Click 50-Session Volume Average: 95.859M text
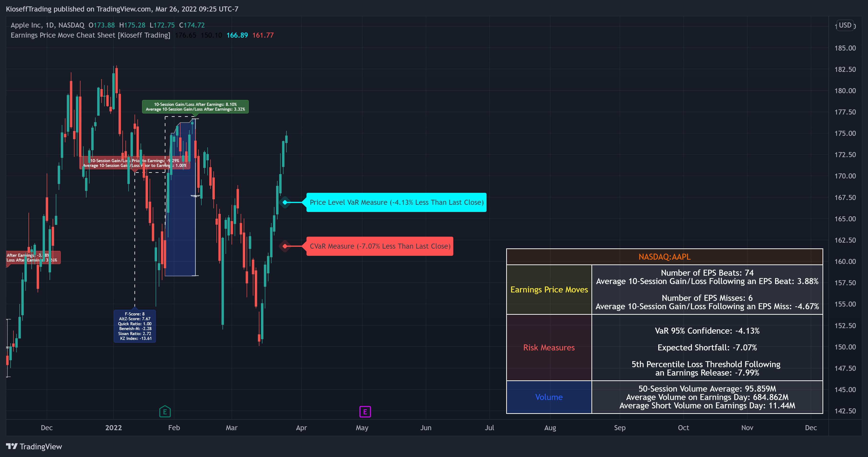868x457 pixels. 707,388
